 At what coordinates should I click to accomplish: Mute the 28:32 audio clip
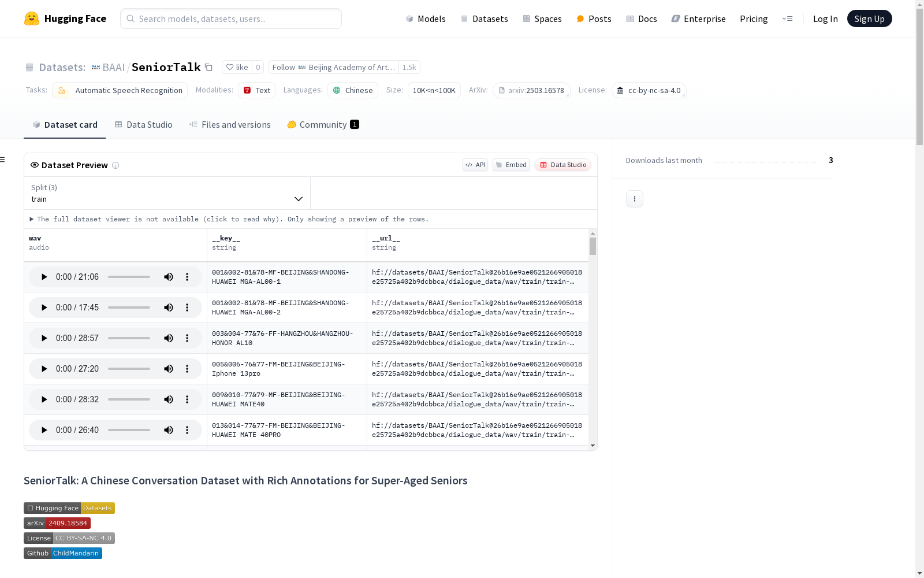pyautogui.click(x=169, y=399)
